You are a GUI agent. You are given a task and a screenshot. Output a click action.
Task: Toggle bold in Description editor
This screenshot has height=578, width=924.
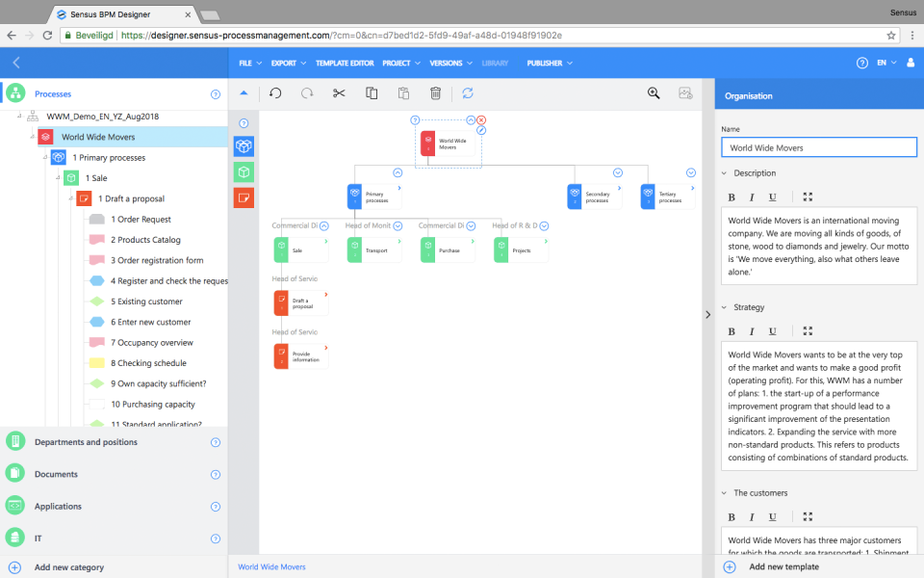coord(731,197)
